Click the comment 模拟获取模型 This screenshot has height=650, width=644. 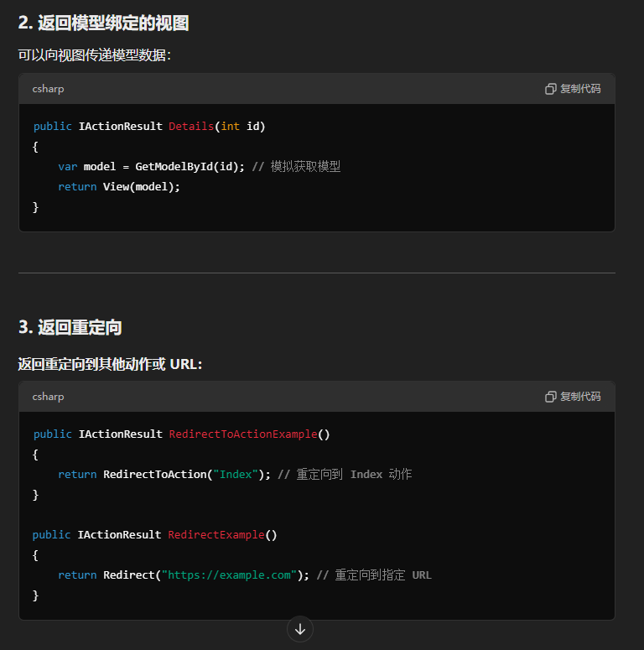click(304, 167)
